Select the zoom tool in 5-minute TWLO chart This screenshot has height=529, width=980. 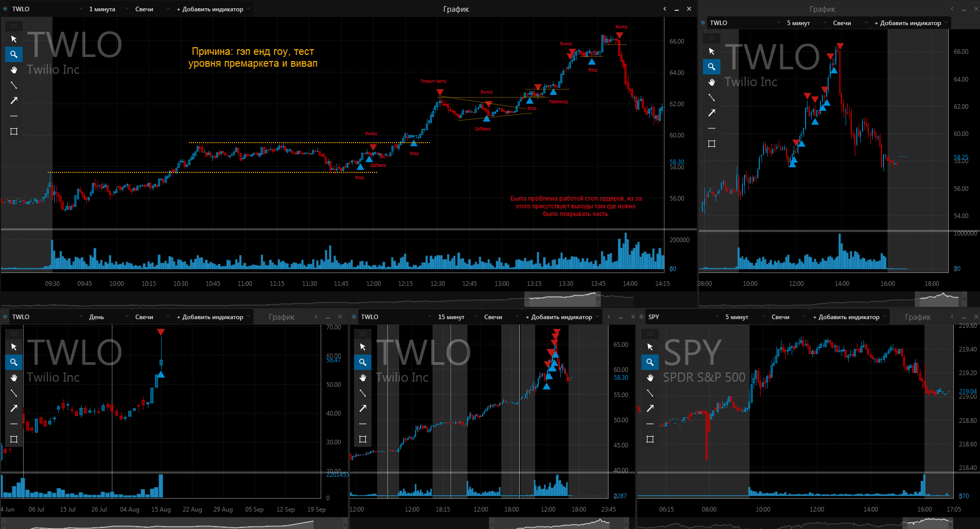[x=712, y=67]
